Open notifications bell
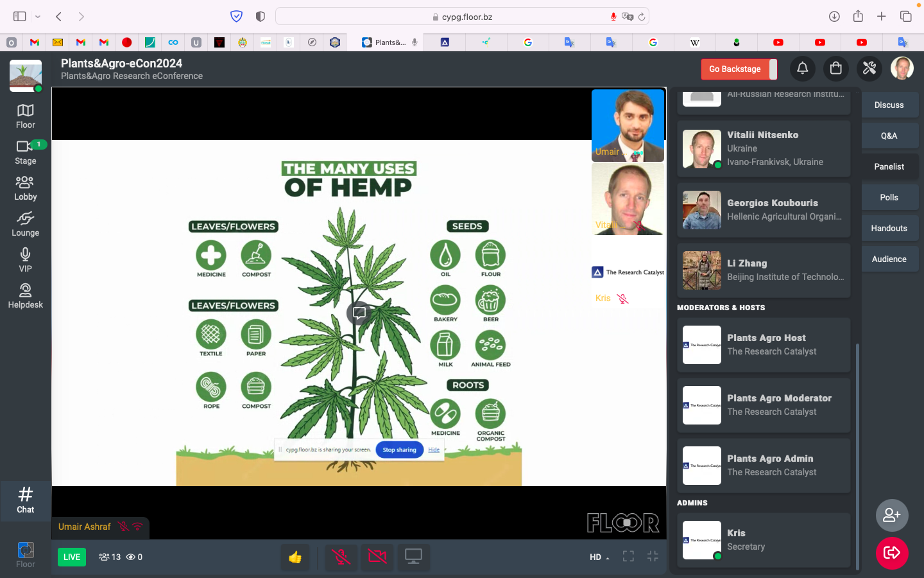 coord(803,68)
